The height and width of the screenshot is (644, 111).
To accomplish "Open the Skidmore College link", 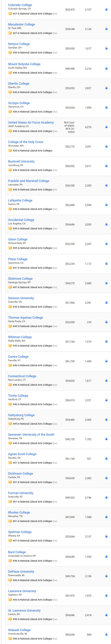I will click(x=20, y=278).
